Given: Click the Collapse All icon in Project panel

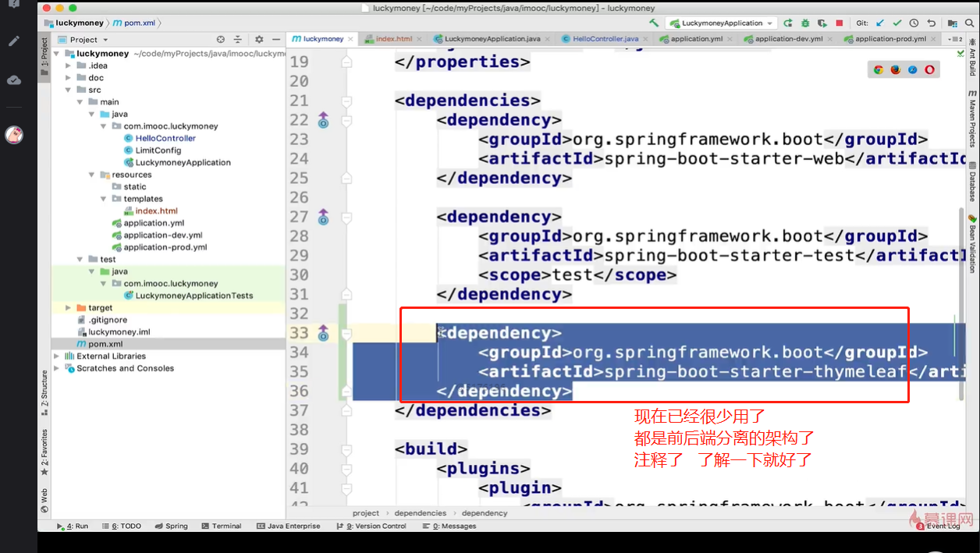Looking at the screenshot, I should [x=238, y=39].
